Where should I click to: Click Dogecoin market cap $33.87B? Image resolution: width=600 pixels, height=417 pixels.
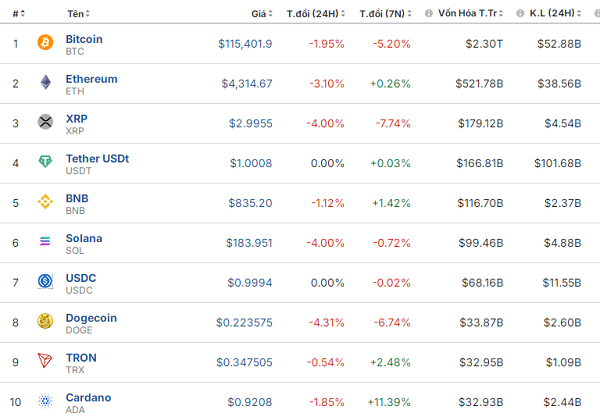point(481,323)
